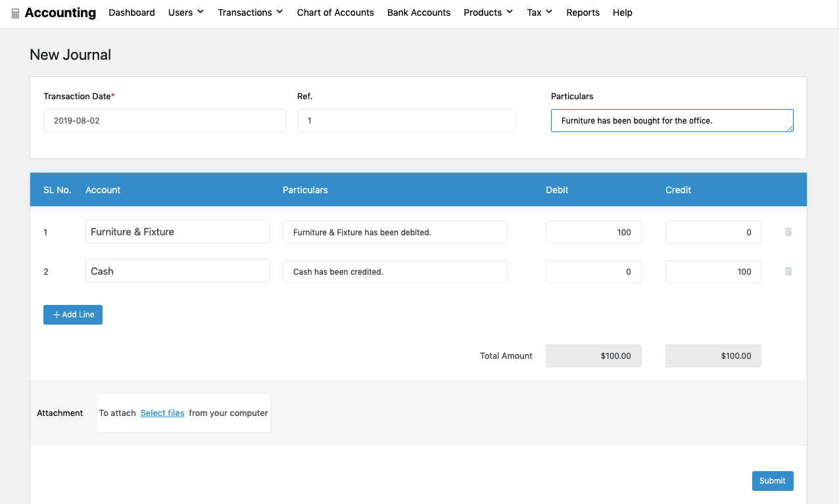Image resolution: width=839 pixels, height=504 pixels.
Task: Expand the Transactions dropdown
Action: [250, 12]
